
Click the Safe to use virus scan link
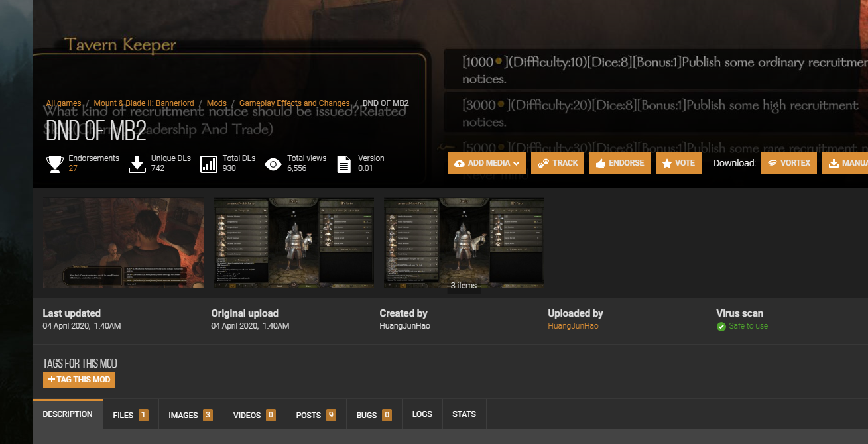pos(748,326)
